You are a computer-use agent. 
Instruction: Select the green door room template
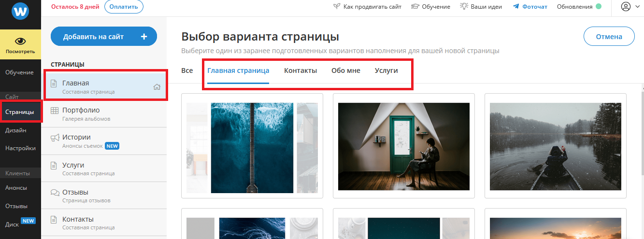click(403, 145)
